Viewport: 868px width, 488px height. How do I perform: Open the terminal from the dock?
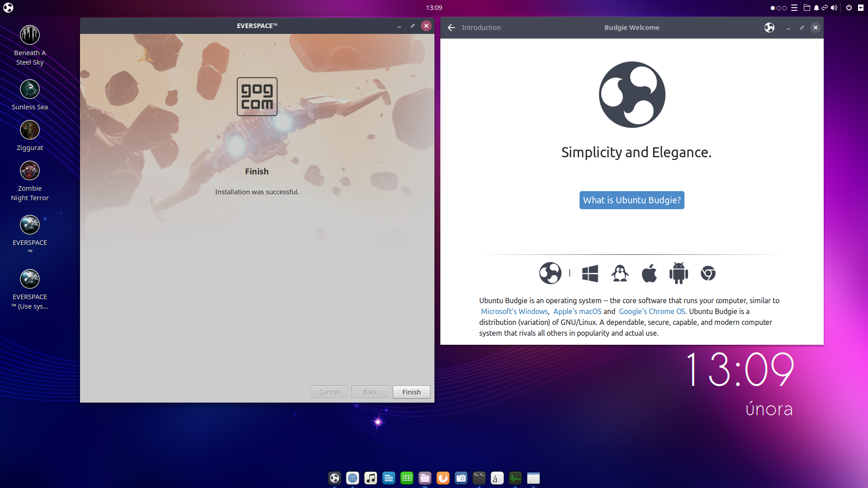pos(479,478)
